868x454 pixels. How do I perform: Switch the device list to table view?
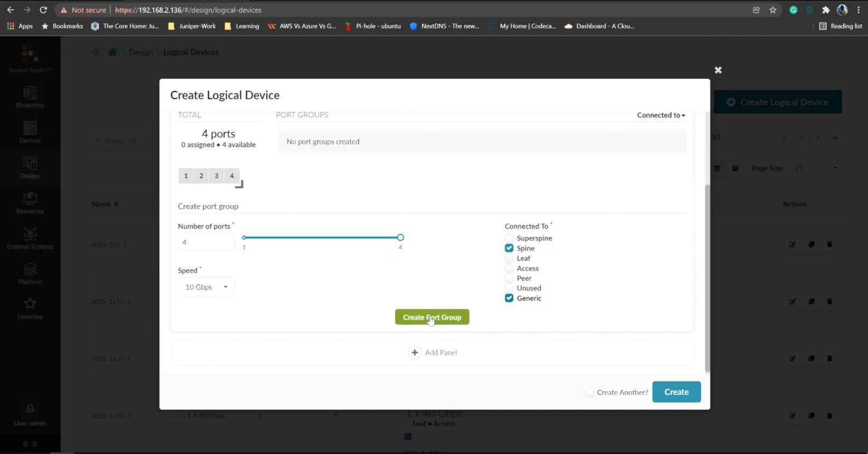pos(717,169)
